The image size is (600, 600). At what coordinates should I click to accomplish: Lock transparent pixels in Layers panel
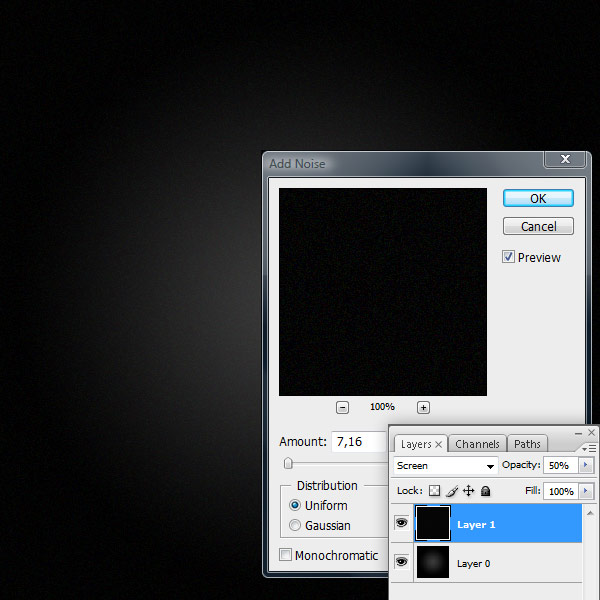tap(434, 491)
